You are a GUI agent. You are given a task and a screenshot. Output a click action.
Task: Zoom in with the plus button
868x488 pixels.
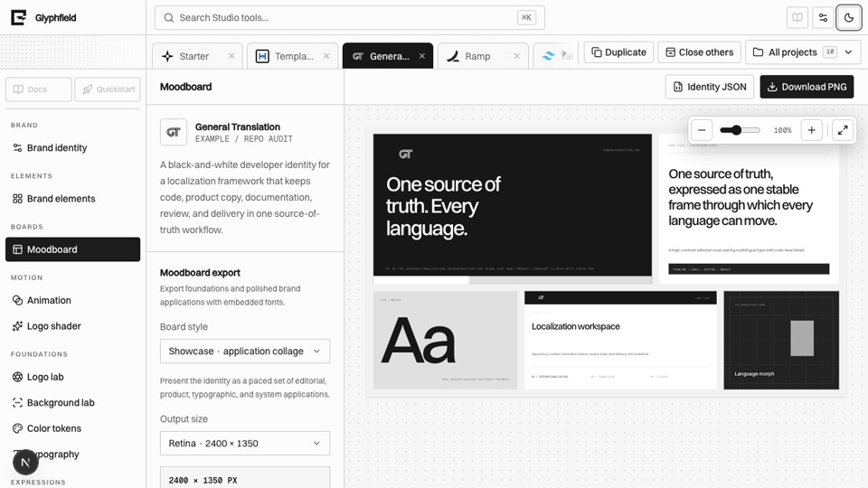pos(812,130)
